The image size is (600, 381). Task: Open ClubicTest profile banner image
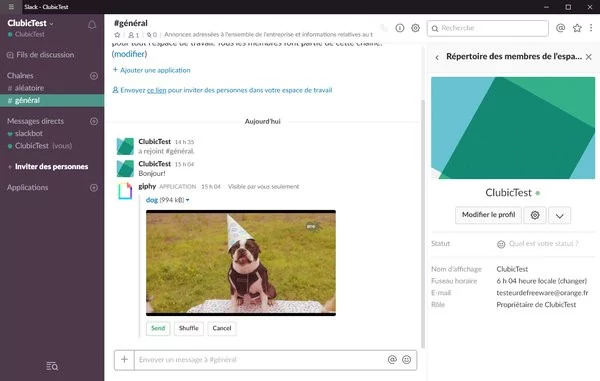point(513,128)
